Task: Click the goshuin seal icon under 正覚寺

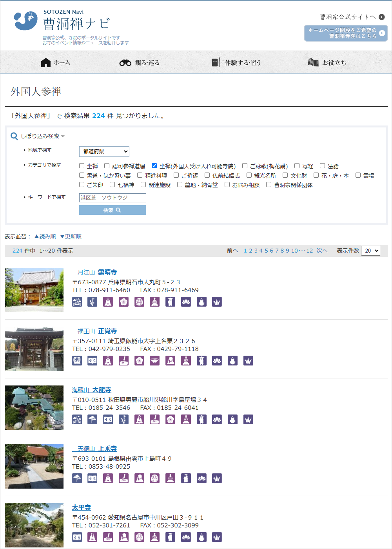Action: click(x=77, y=360)
